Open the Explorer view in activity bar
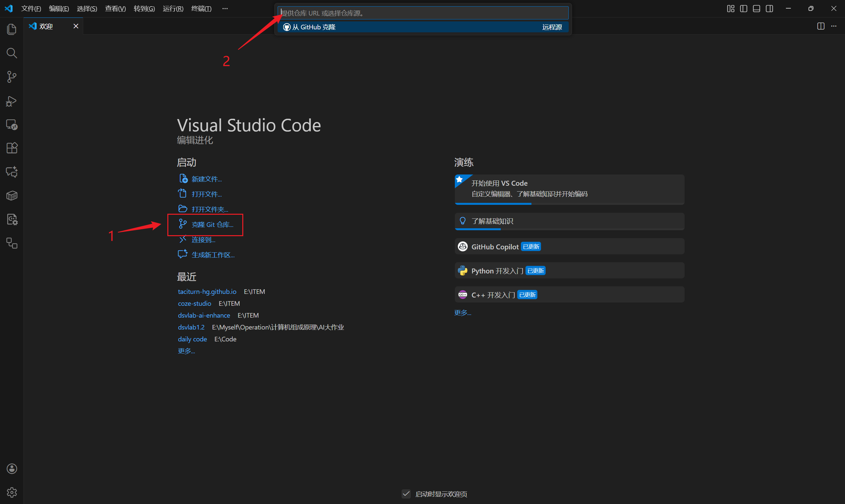 click(12, 29)
